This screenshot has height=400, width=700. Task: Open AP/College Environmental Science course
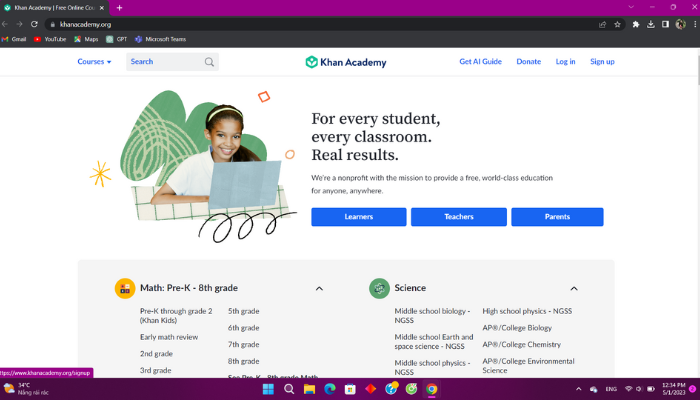click(x=528, y=366)
